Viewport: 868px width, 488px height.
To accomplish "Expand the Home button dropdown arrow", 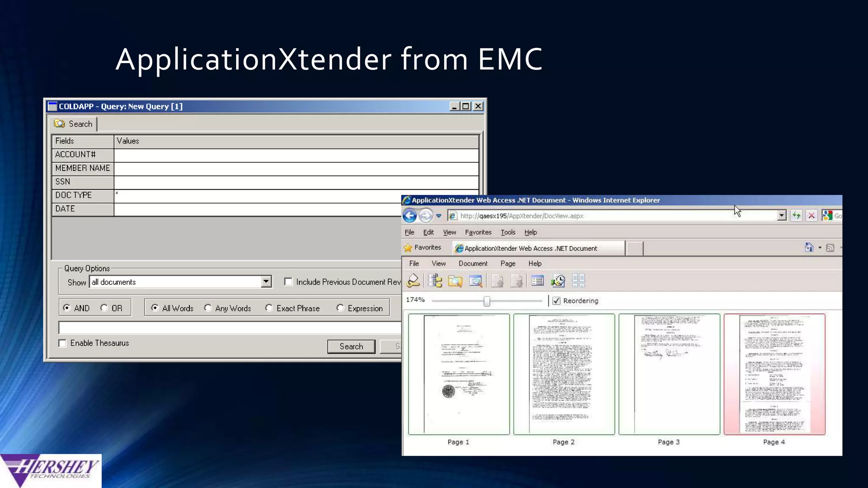I will point(820,248).
